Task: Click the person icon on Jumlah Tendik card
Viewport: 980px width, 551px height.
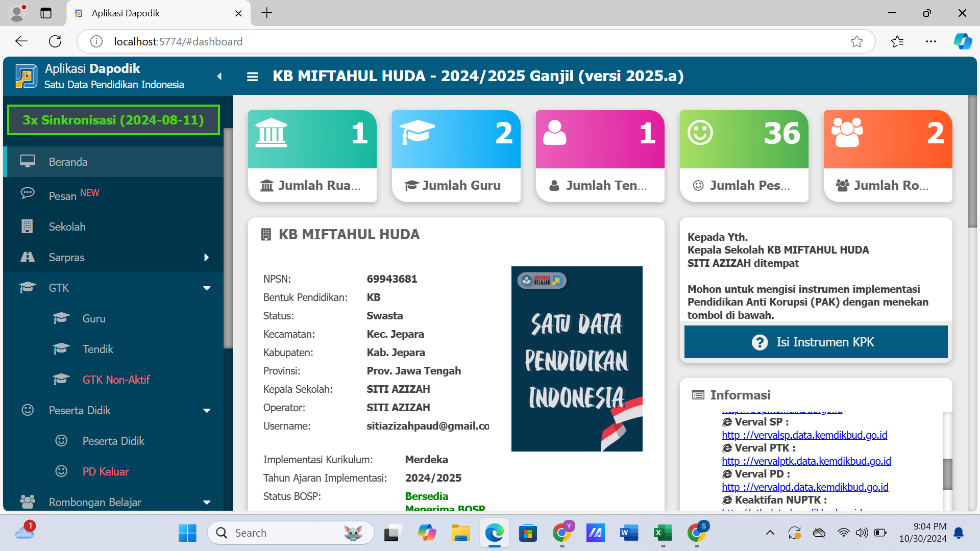Action: [x=555, y=133]
